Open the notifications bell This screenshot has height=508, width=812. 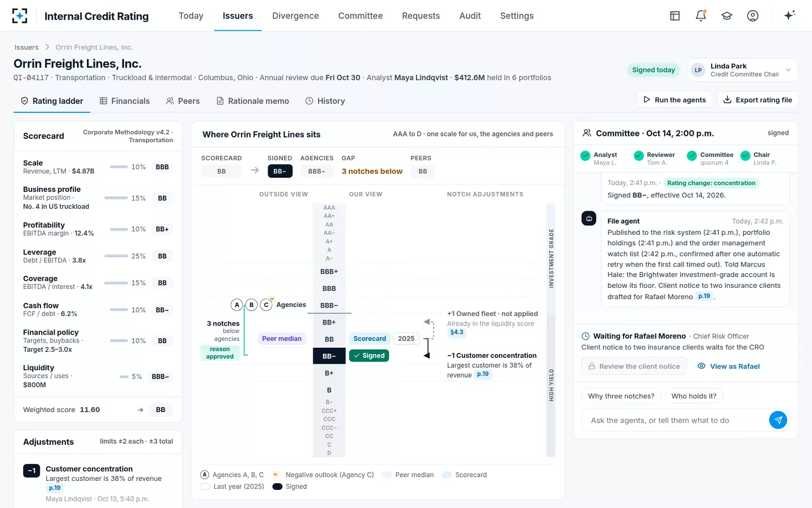(x=701, y=16)
